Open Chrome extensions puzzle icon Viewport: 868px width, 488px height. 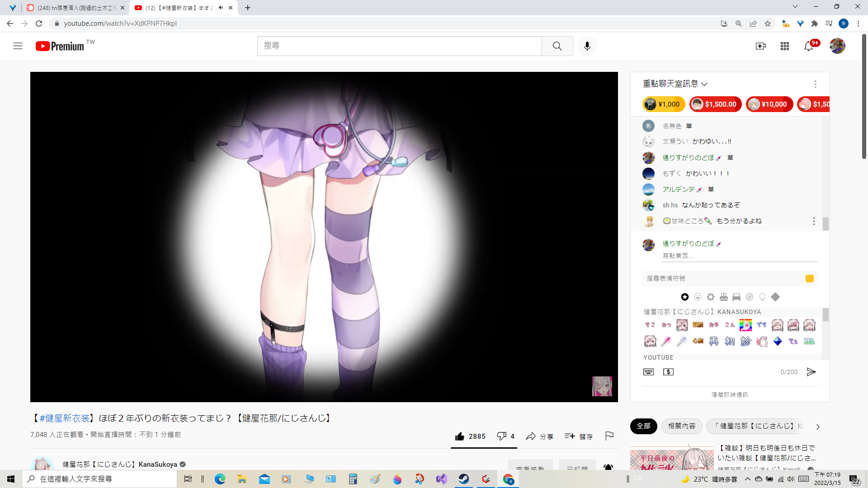(x=815, y=23)
